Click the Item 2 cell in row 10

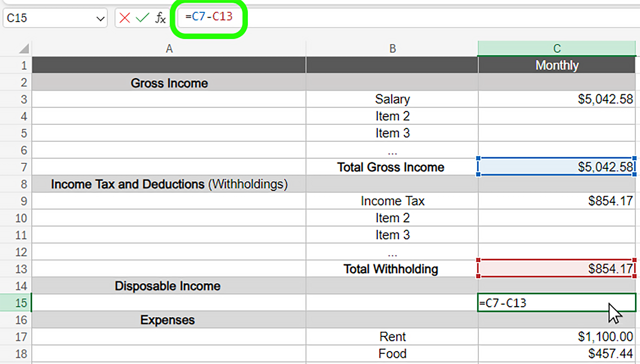[x=392, y=218]
